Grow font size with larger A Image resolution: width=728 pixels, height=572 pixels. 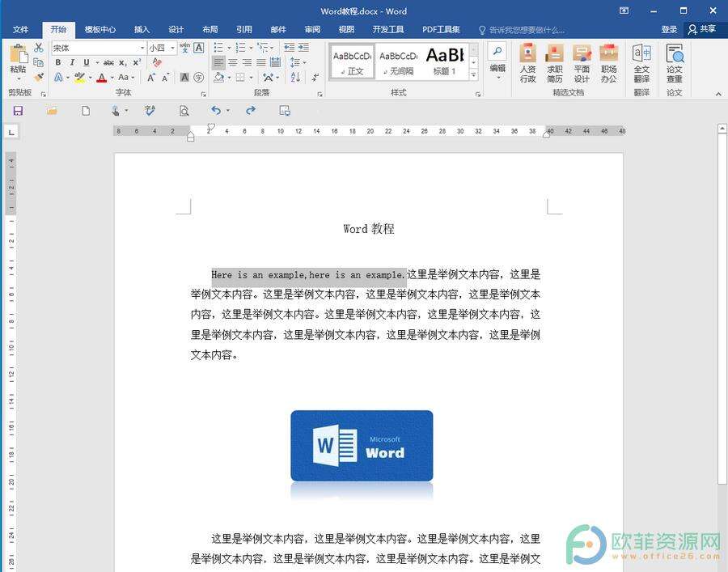pos(151,77)
